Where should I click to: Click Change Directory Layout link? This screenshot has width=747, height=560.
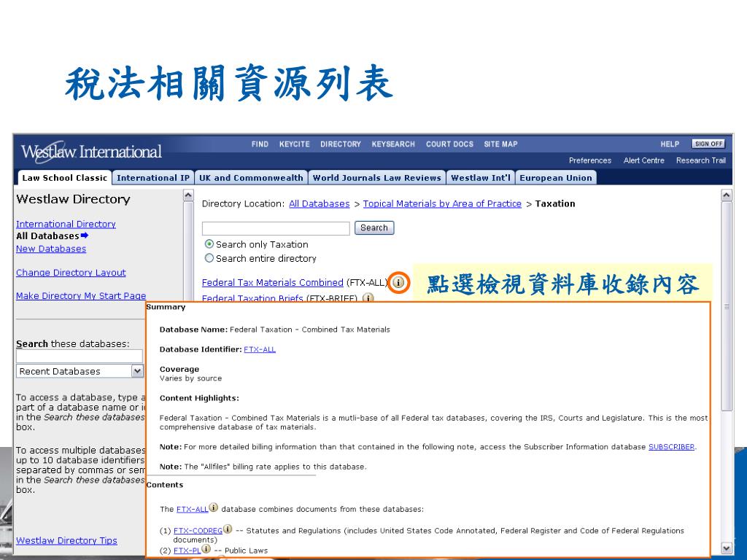pyautogui.click(x=71, y=273)
